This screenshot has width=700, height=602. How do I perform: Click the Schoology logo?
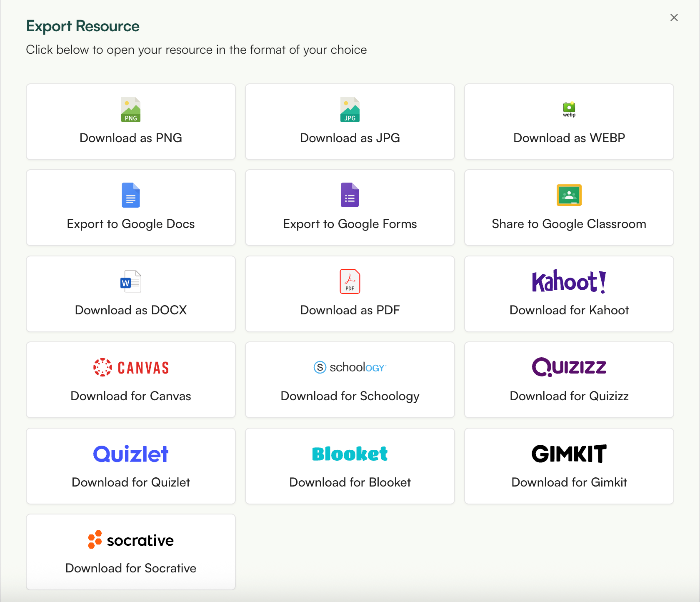[350, 367]
